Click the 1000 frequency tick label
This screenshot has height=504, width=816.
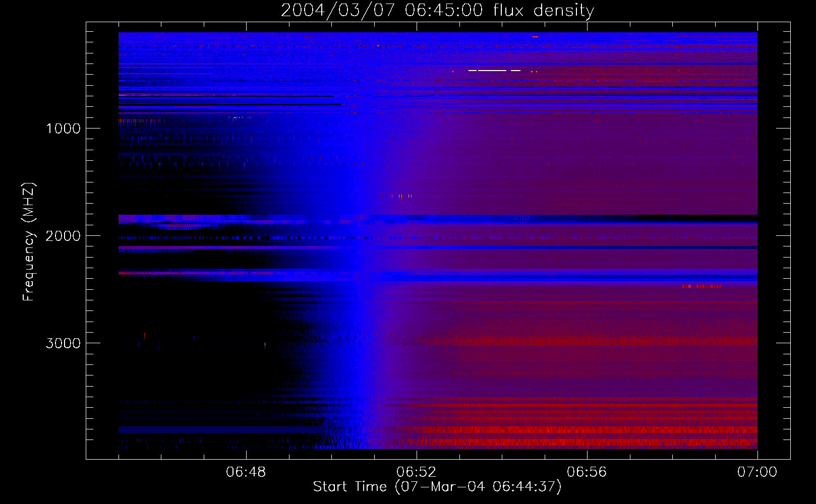click(64, 129)
